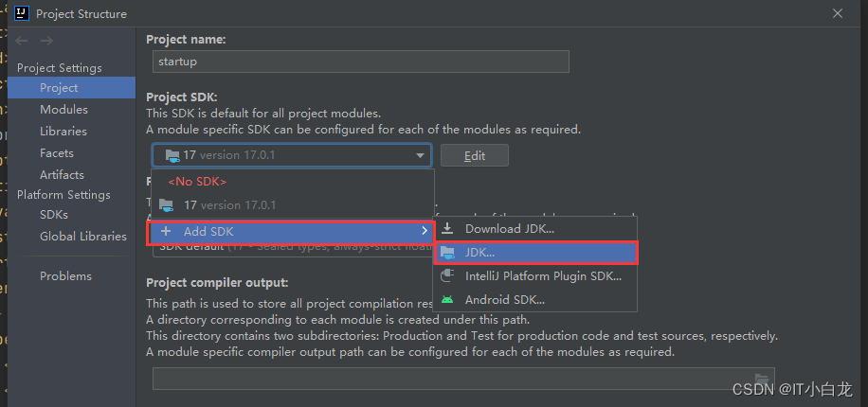Choose the <No SDK> option
Image resolution: width=868 pixels, height=407 pixels.
click(292, 182)
